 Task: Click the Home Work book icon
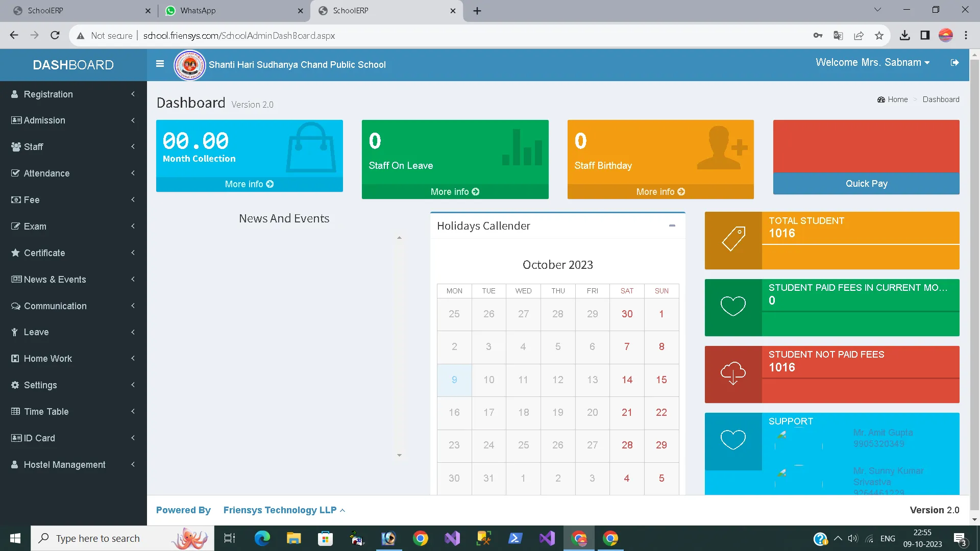click(15, 358)
